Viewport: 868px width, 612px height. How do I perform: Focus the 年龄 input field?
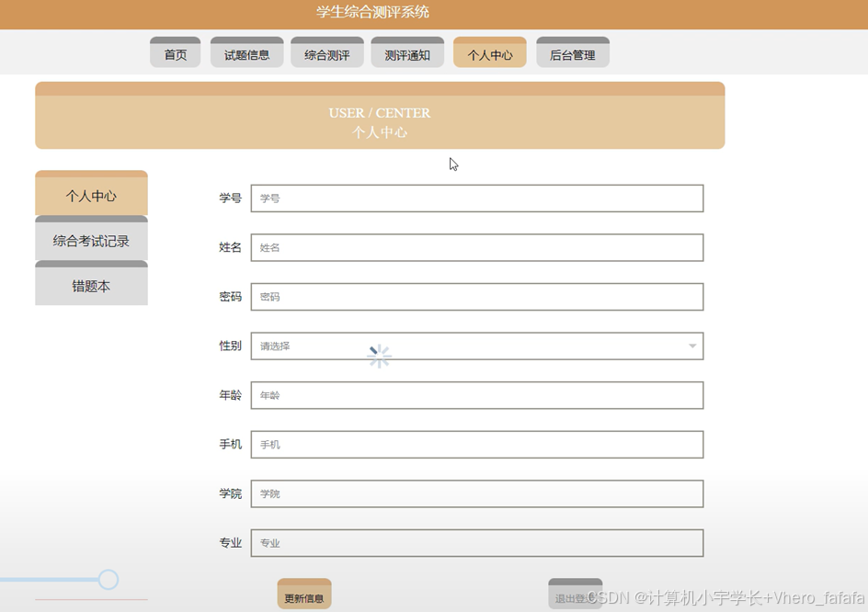point(477,395)
